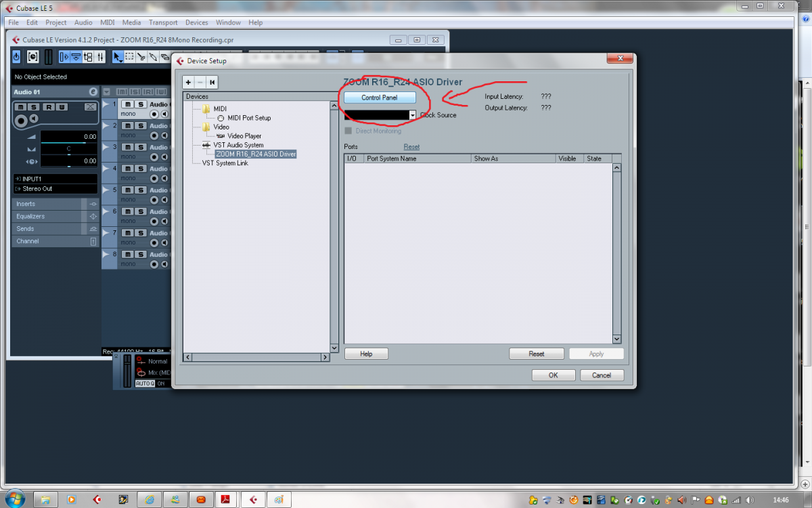Toggle inspector Write automation button
This screenshot has width=812, height=508.
click(62, 107)
